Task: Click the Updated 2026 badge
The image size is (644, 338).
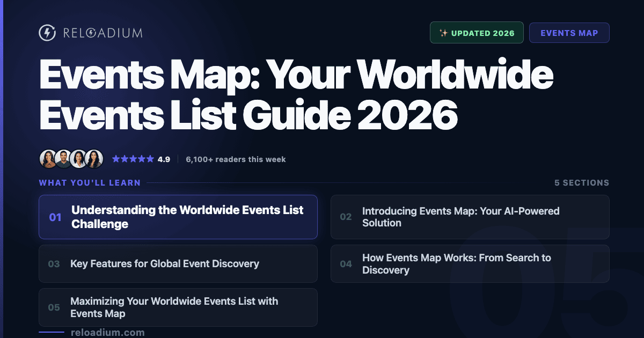Action: click(x=477, y=33)
